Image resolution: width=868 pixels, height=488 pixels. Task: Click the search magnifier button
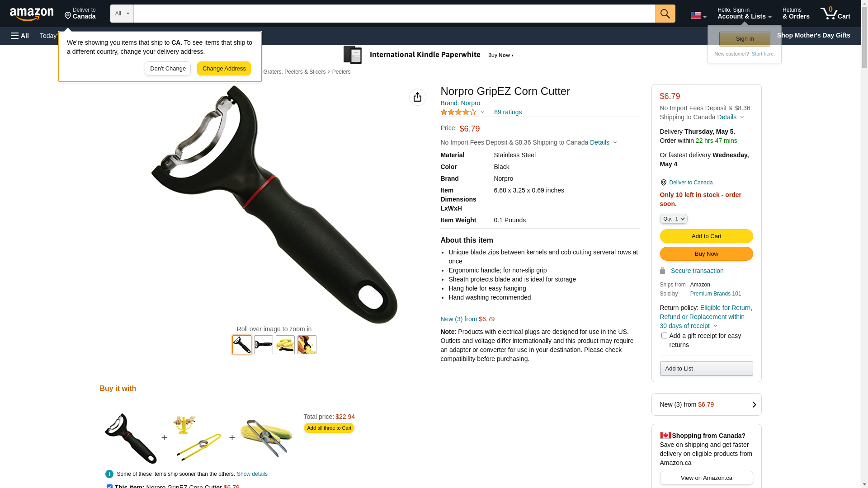click(665, 14)
